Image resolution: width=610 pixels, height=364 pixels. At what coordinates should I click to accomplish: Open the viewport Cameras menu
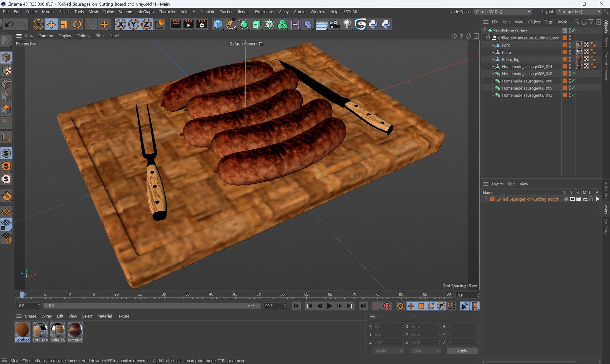tap(46, 36)
